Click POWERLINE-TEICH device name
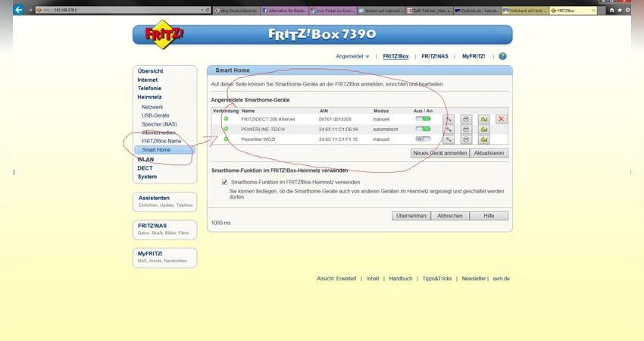 pyautogui.click(x=263, y=130)
